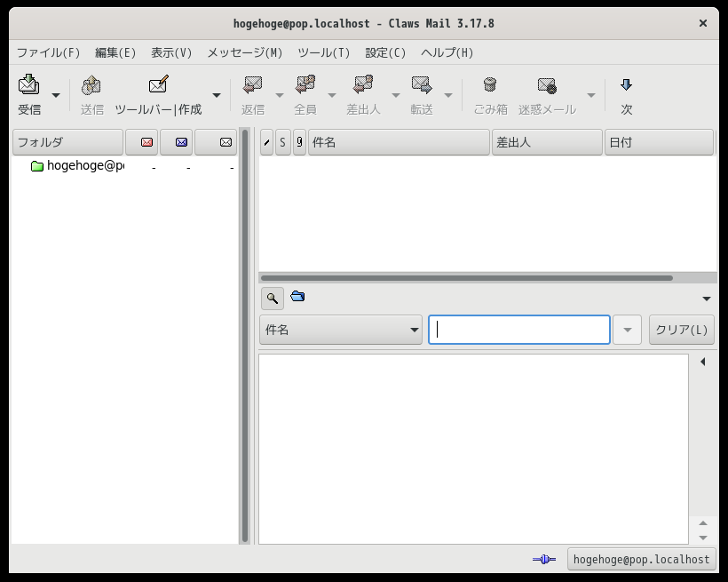
Task: Click the message view scroll up arrow
Action: coord(703,523)
